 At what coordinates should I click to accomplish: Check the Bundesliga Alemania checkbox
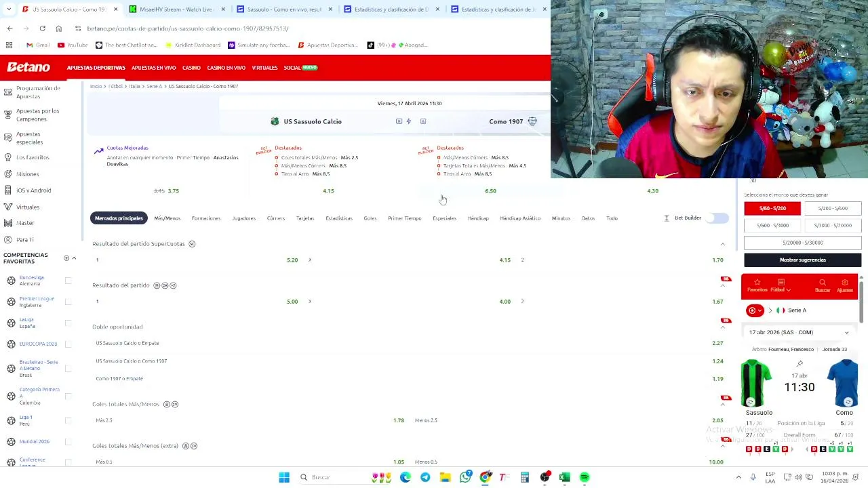coord(68,281)
